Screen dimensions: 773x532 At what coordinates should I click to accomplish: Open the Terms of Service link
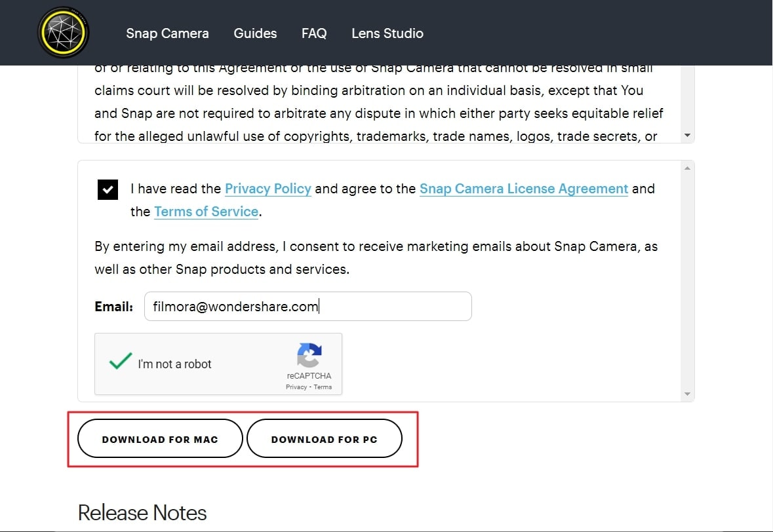[x=206, y=212]
